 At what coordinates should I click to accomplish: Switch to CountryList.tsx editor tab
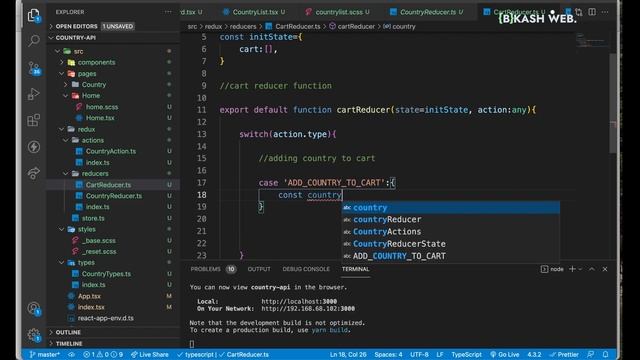point(254,12)
